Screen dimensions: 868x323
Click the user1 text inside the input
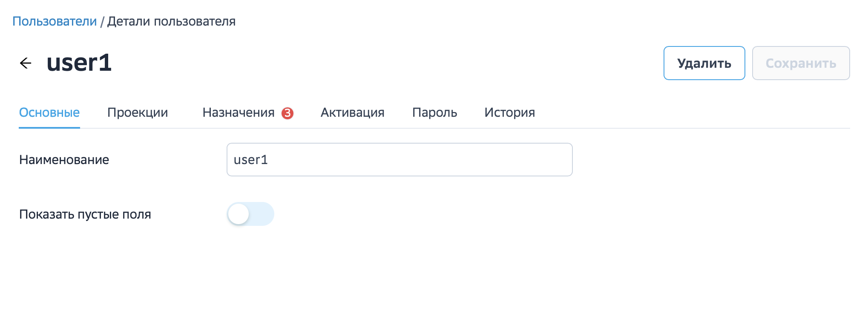pyautogui.click(x=251, y=160)
